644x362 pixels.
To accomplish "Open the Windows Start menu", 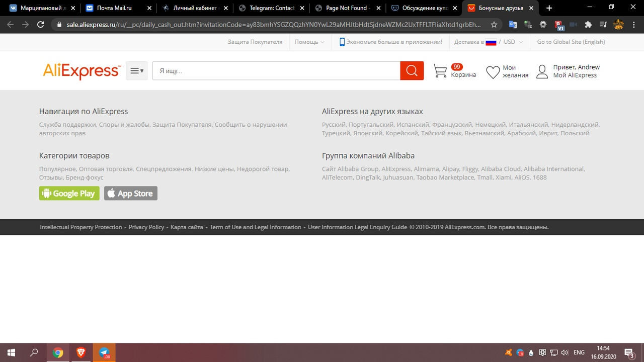I will 11,352.
